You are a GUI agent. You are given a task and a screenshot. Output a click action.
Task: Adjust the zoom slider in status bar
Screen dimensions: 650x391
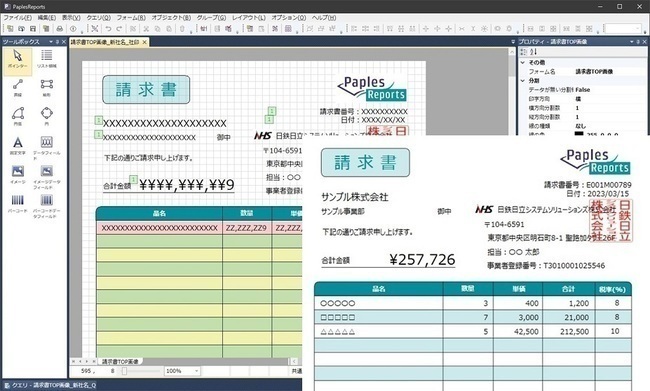pyautogui.click(x=124, y=371)
